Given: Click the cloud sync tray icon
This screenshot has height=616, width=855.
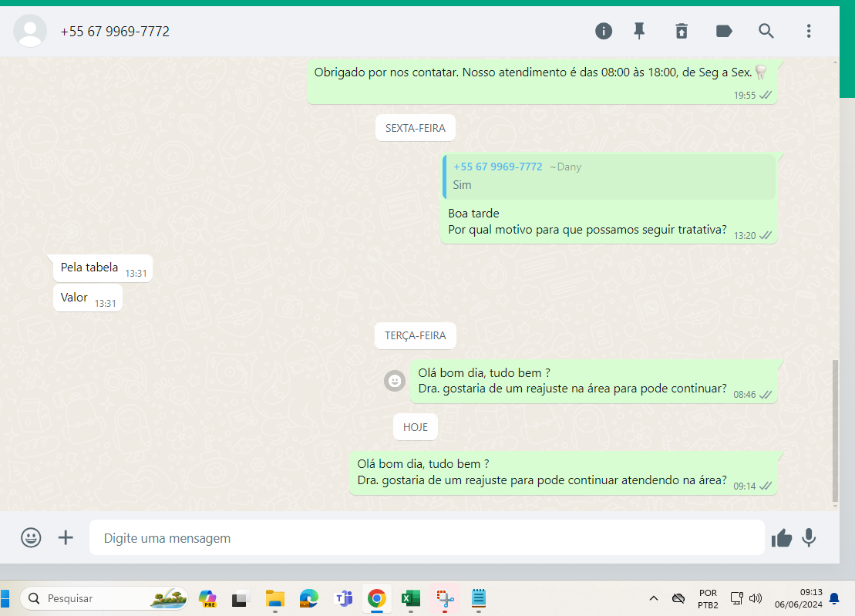Looking at the screenshot, I should point(678,598).
